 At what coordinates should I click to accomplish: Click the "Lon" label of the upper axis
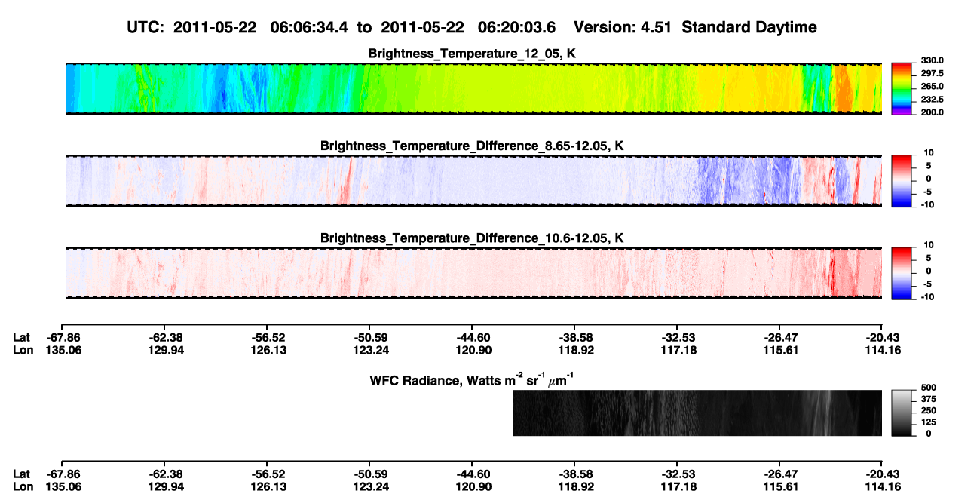click(23, 350)
